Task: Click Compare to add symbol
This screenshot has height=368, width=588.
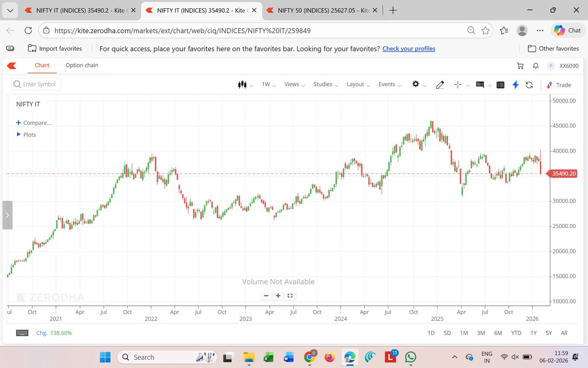Action: coord(33,123)
